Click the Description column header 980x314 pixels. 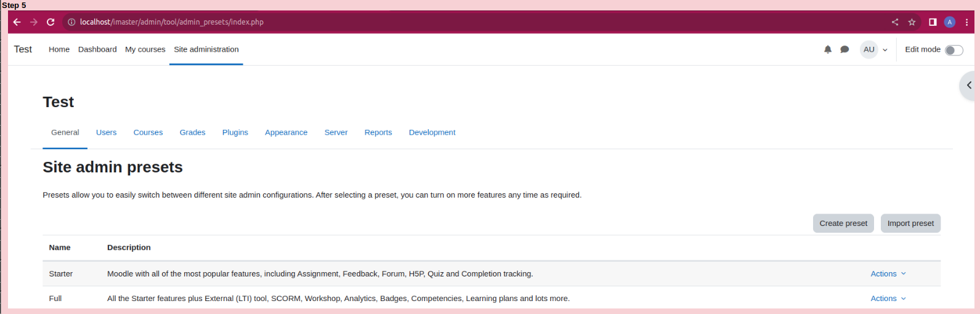[129, 248]
